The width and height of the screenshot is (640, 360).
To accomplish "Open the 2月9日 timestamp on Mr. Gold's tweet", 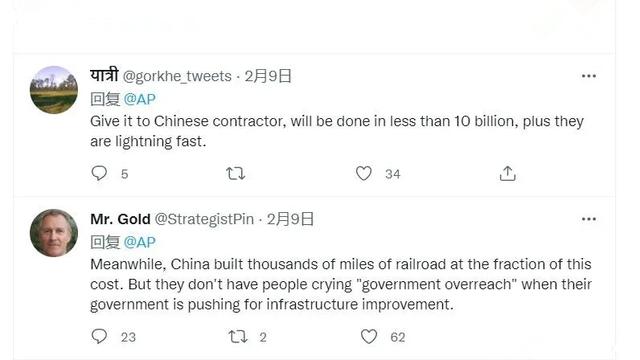I will 291,219.
